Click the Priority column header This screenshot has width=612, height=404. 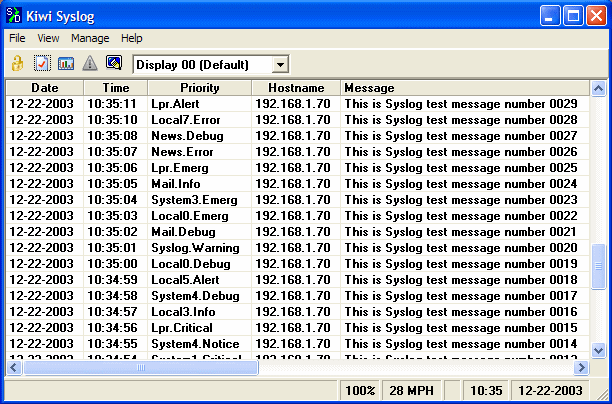200,88
